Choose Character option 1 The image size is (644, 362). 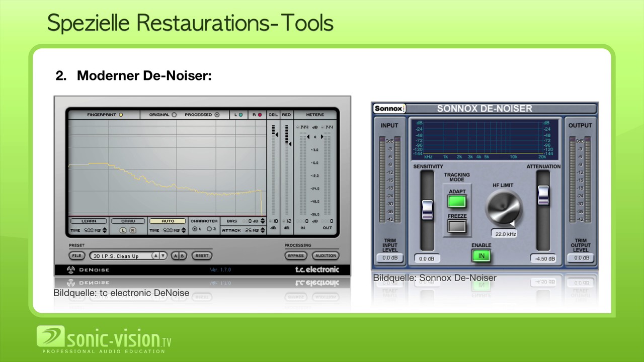point(195,229)
